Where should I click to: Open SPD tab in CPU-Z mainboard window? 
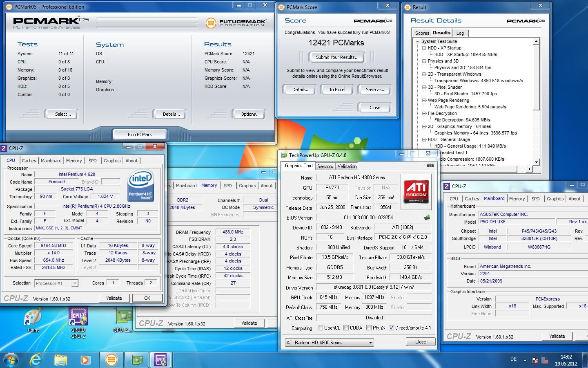(x=536, y=199)
